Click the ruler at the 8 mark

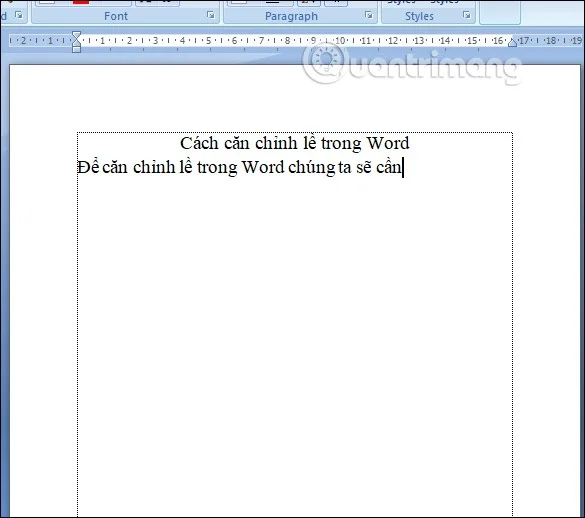tap(287, 40)
